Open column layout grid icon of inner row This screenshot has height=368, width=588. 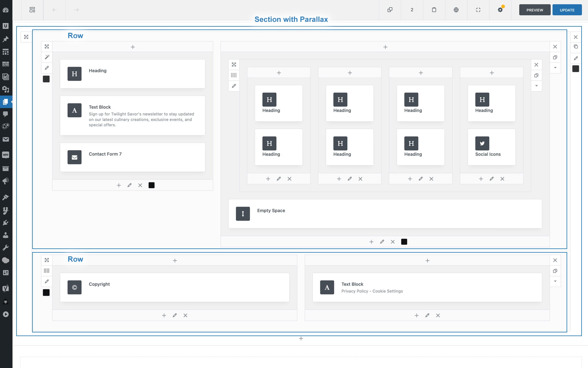pyautogui.click(x=234, y=75)
